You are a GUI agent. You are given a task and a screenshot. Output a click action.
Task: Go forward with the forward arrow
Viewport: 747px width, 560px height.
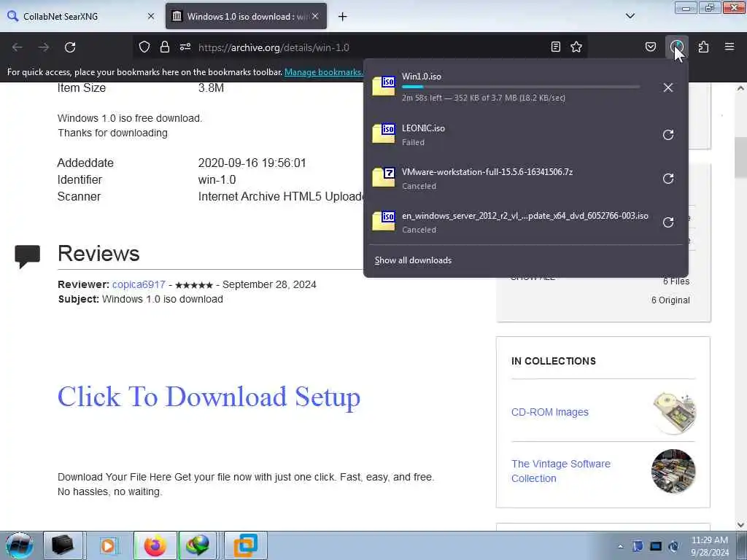point(44,47)
